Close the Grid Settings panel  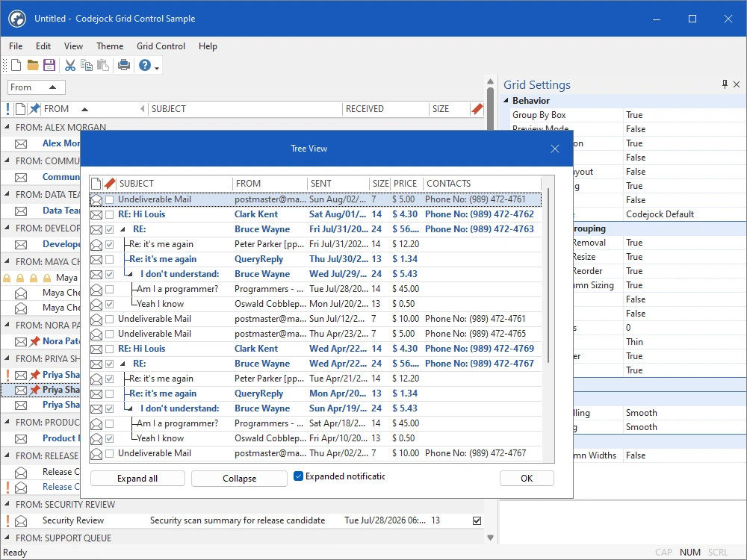click(737, 84)
